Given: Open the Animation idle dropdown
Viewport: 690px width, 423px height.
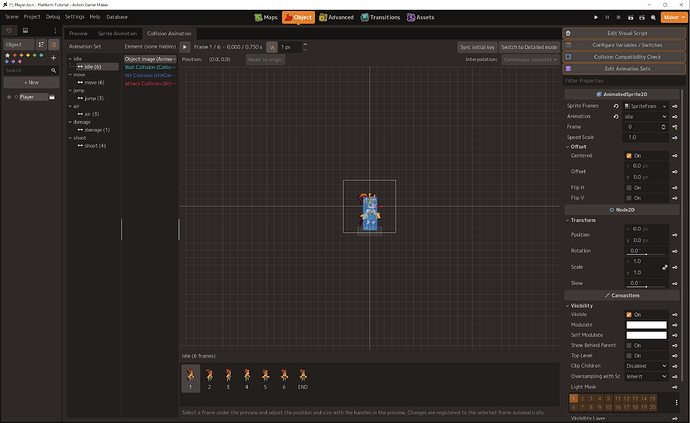Looking at the screenshot, I should pyautogui.click(x=646, y=117).
